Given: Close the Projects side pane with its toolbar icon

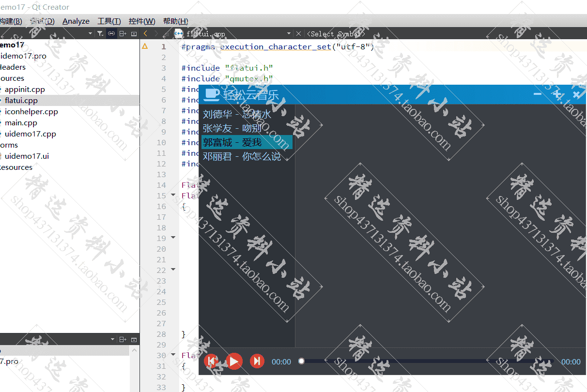Looking at the screenshot, I should tap(134, 33).
